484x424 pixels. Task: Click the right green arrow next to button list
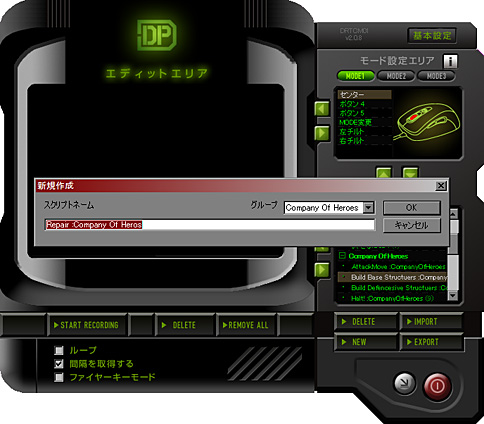coord(322,133)
